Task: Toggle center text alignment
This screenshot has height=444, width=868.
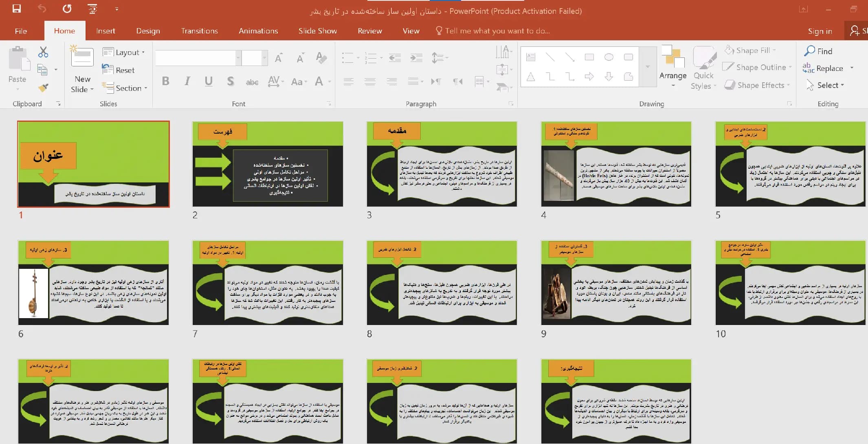Action: click(x=370, y=81)
